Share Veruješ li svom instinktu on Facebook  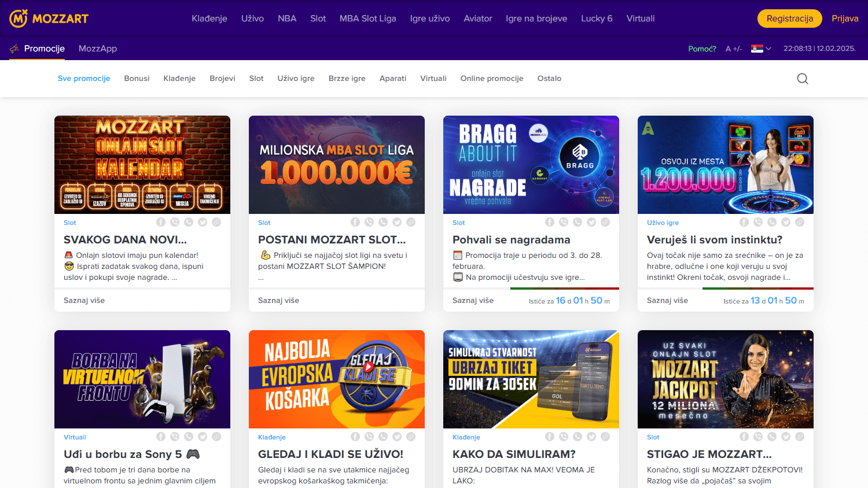744,222
